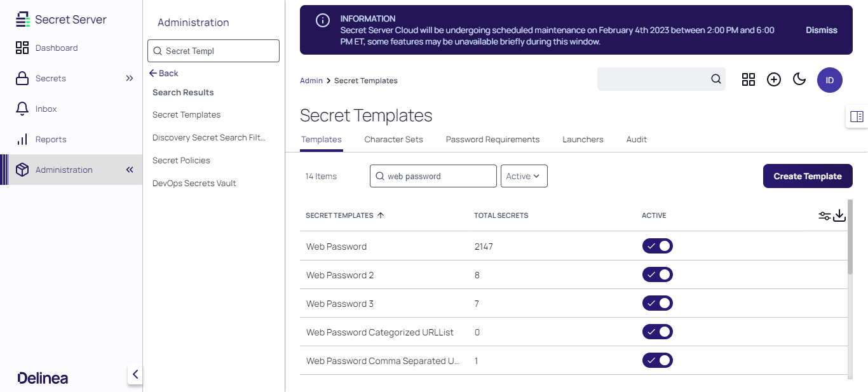
Task: Open Discovery Secret Search Filters result
Action: coord(209,138)
